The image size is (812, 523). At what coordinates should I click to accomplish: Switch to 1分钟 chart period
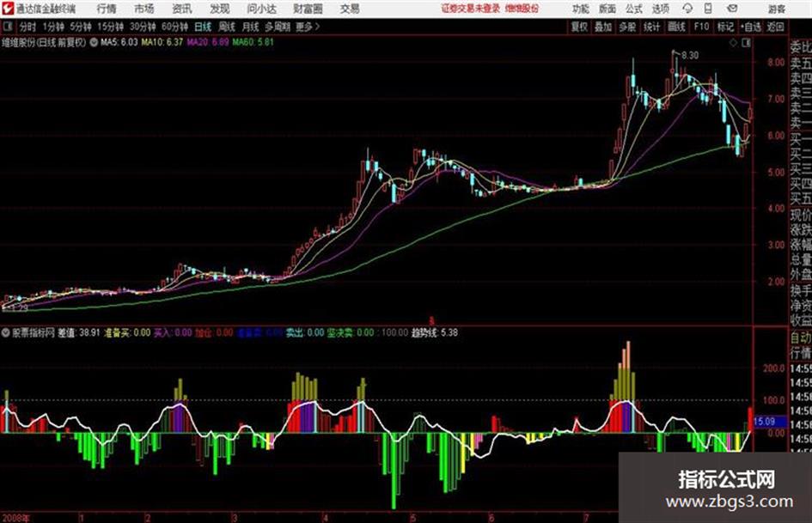click(53, 27)
